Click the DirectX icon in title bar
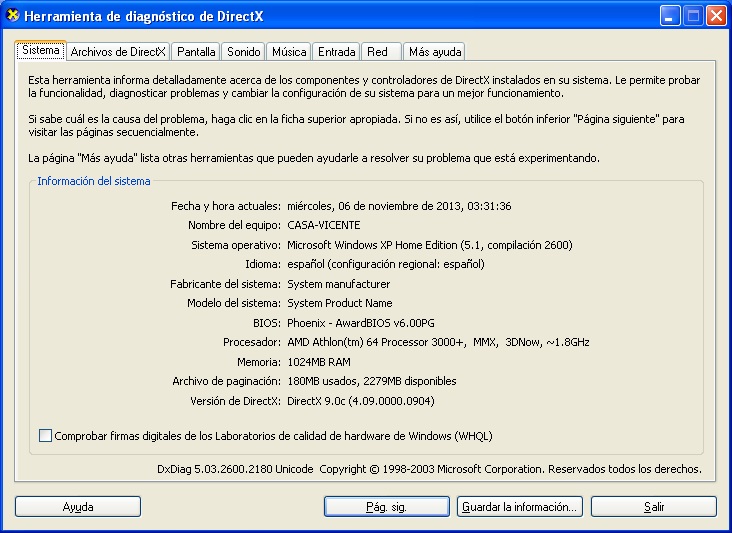 pyautogui.click(x=13, y=15)
